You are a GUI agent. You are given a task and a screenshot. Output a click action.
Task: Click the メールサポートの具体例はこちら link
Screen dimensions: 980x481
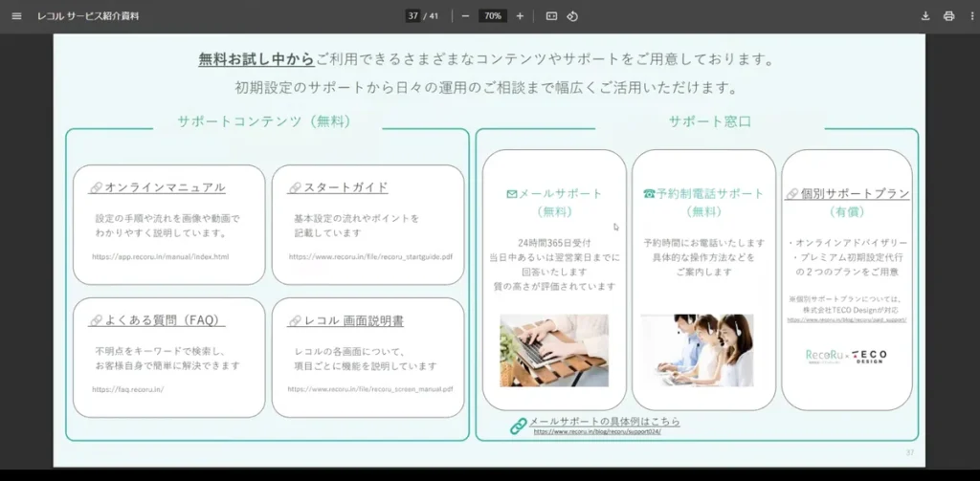[604, 421]
